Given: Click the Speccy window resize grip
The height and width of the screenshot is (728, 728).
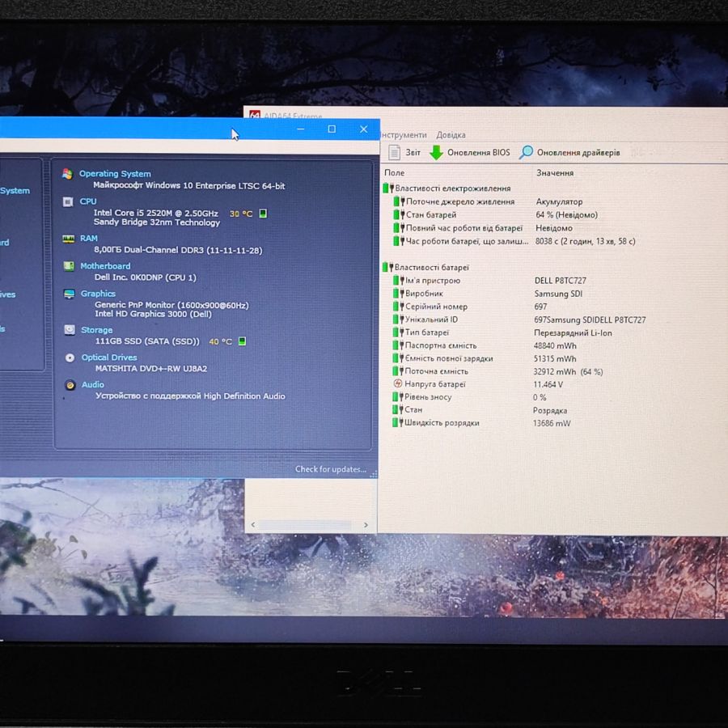Looking at the screenshot, I should coord(373,475).
